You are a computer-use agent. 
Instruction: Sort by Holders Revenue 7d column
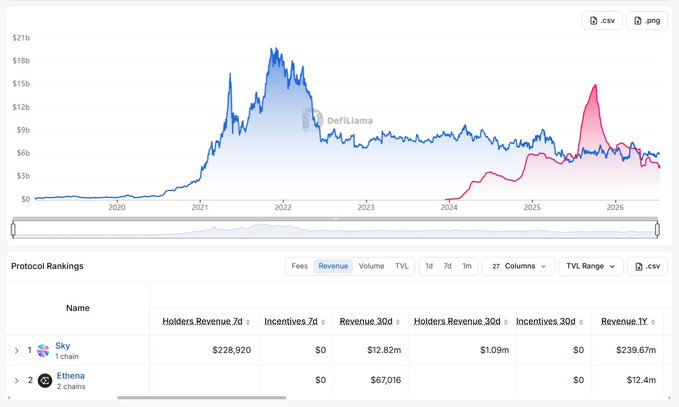point(202,321)
